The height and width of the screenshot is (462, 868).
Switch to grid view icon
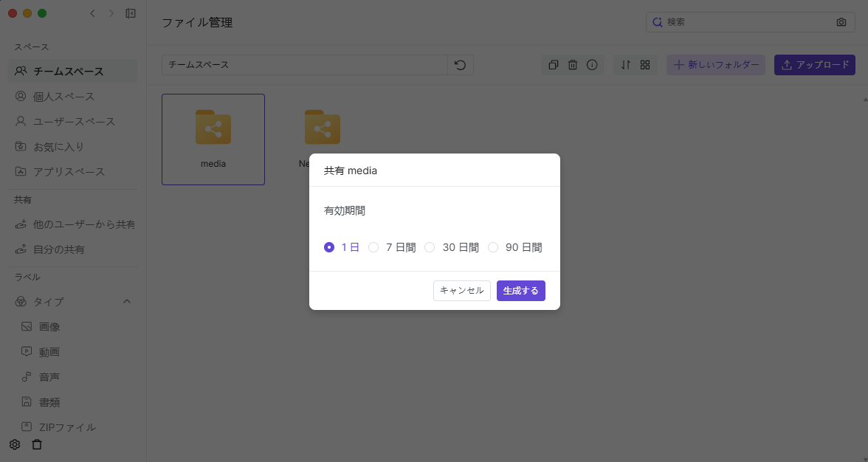pos(645,65)
